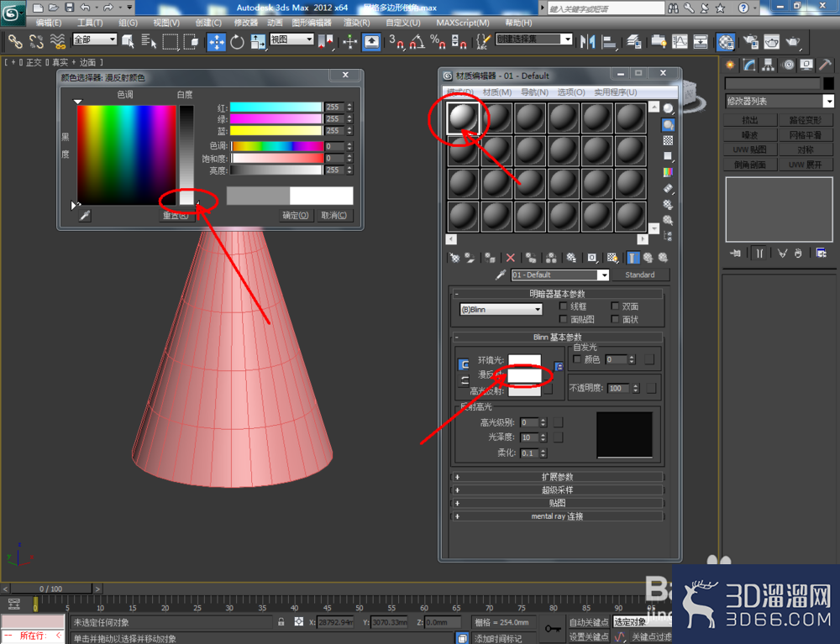Image resolution: width=840 pixels, height=644 pixels.
Task: Click 取消(C) in color selector
Action: tap(333, 215)
